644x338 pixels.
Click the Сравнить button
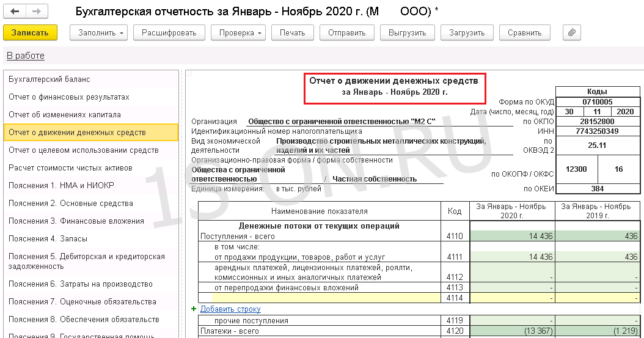click(x=524, y=33)
